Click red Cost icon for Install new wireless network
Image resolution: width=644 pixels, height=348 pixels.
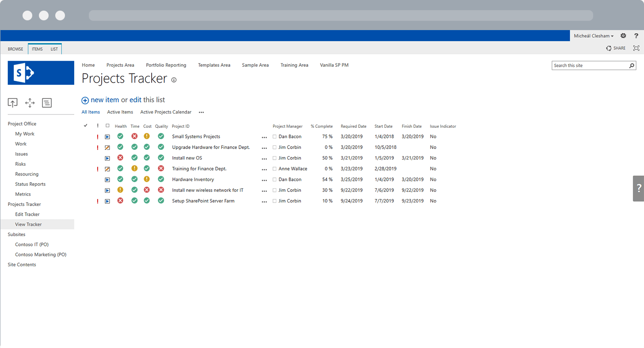coord(147,190)
